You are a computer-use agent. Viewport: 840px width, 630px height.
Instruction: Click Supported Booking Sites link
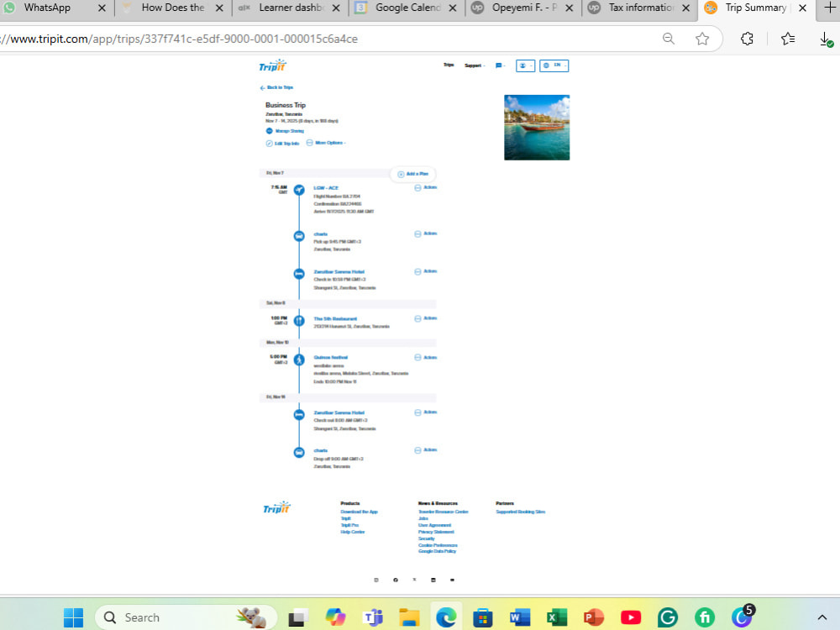pos(520,512)
